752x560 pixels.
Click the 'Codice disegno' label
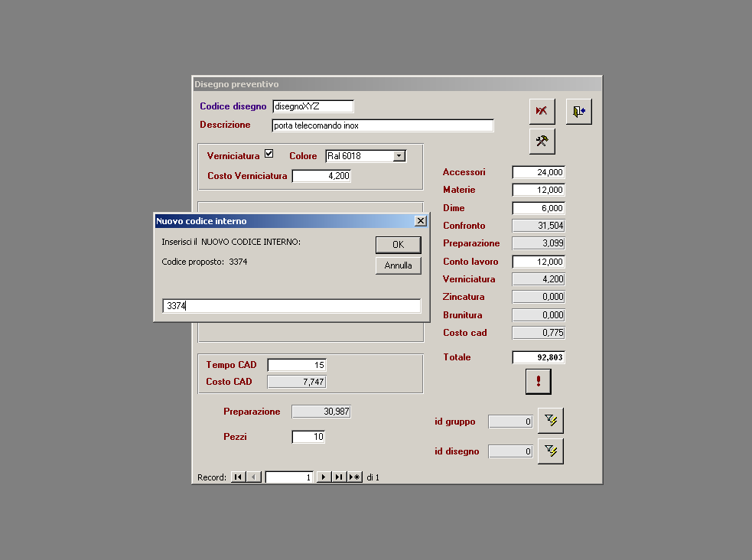click(x=233, y=106)
